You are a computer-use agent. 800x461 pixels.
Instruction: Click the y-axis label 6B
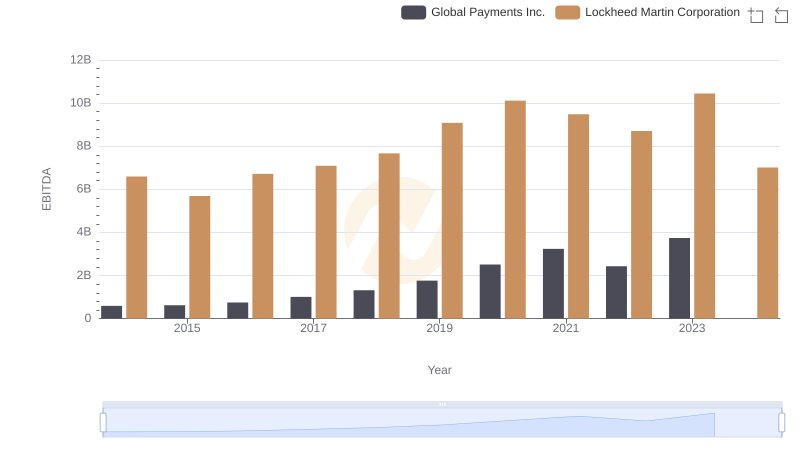[84, 189]
